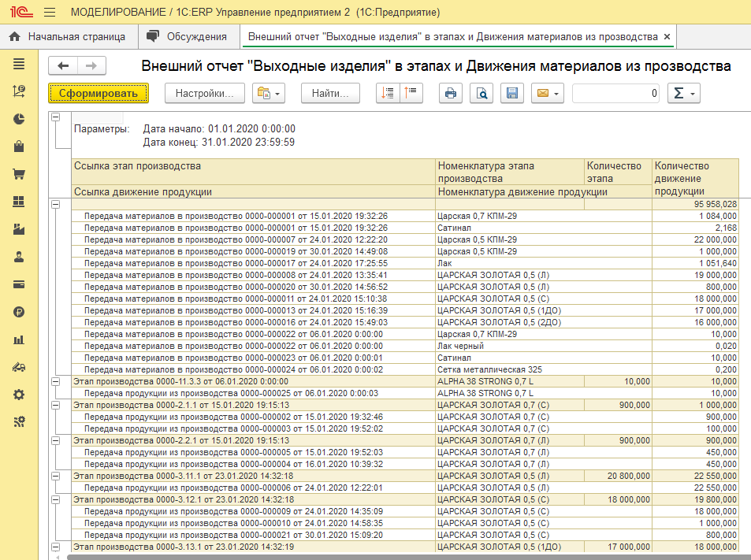Collapse the Этап производства 0000-3.11.1 group
751x560 pixels.
coord(56,476)
